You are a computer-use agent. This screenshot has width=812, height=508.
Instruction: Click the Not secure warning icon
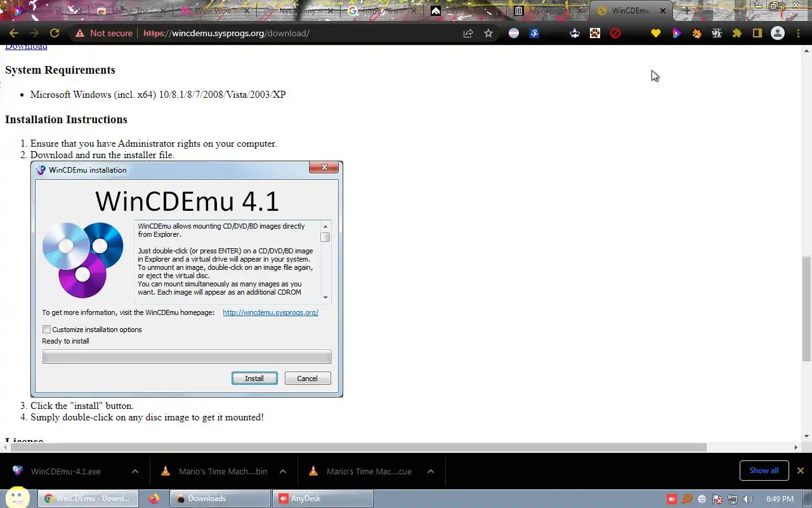[x=80, y=33]
